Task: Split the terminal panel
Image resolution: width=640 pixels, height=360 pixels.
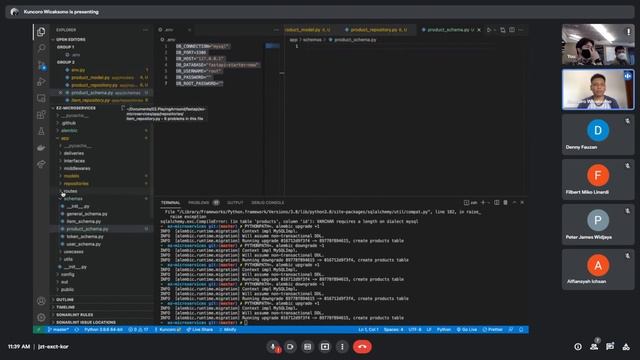Action: click(497, 202)
